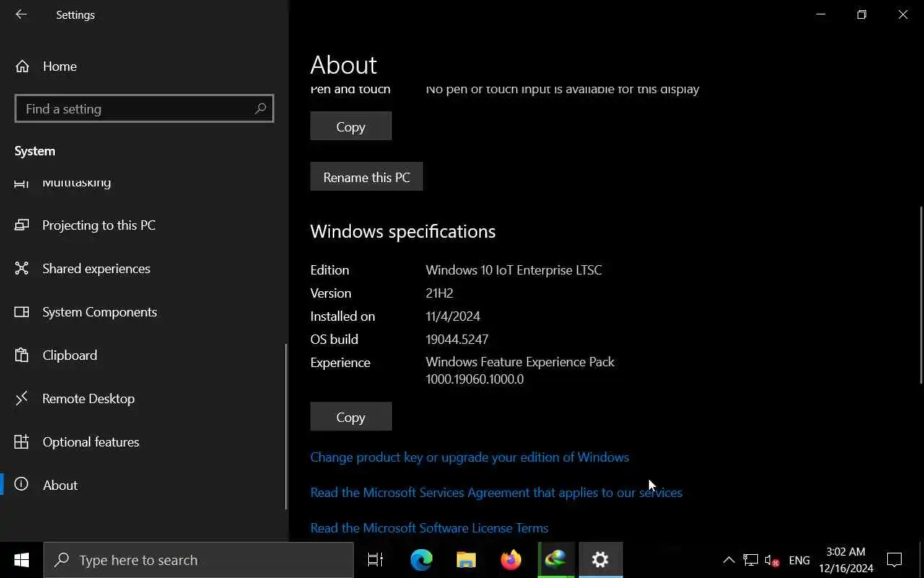Image resolution: width=924 pixels, height=578 pixels.
Task: Launch Firefox from the taskbar
Action: tap(511, 560)
